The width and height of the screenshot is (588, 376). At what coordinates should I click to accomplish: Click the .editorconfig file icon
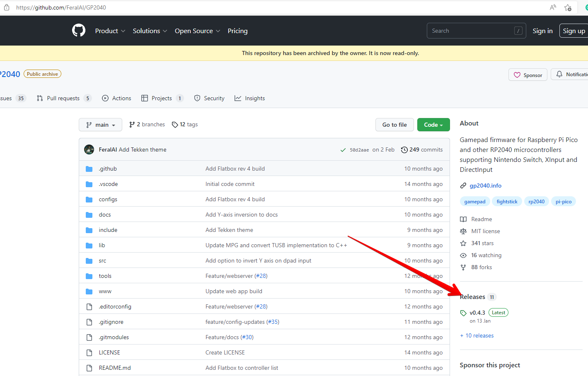tap(89, 306)
